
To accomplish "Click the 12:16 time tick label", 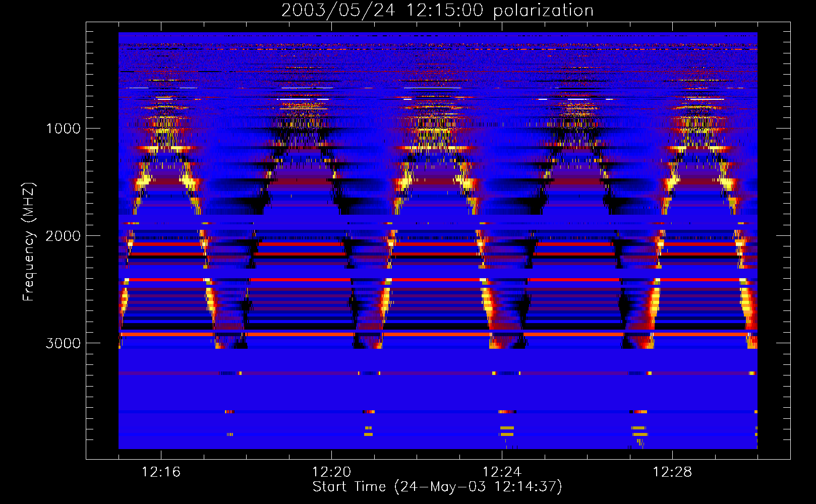I will click(161, 472).
